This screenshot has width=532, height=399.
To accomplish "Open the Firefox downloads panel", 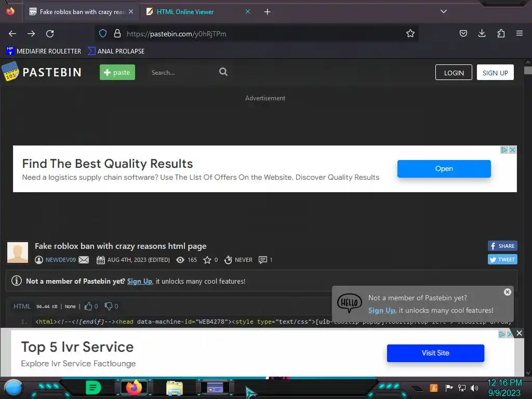I will tap(482, 33).
